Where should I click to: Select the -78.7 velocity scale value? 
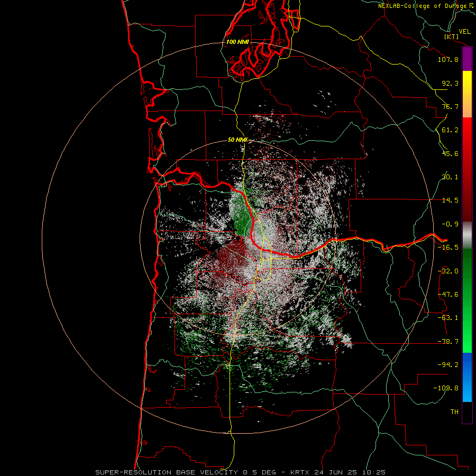pyautogui.click(x=448, y=342)
